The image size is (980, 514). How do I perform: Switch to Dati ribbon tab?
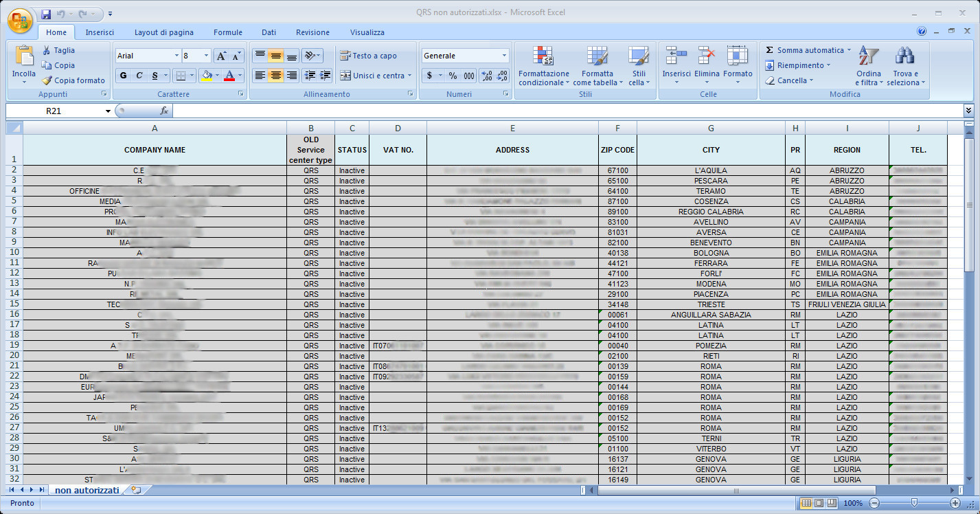pos(269,32)
